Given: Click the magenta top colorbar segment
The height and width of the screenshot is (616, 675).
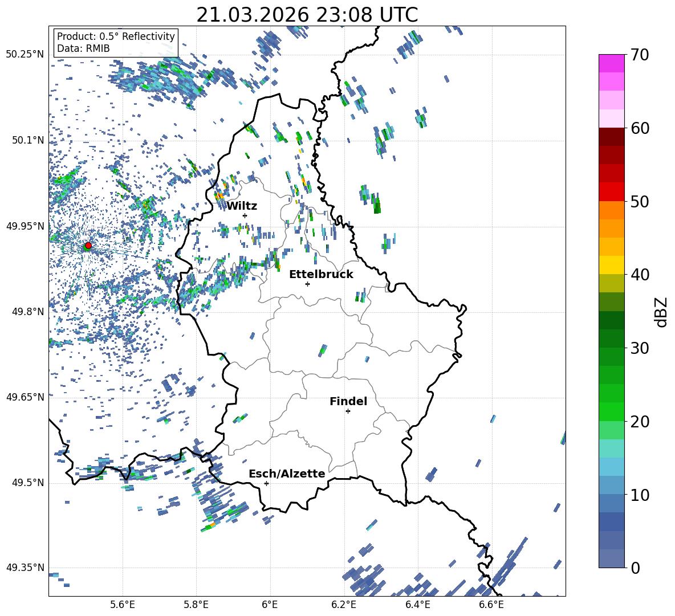Looking at the screenshot, I should click(611, 64).
